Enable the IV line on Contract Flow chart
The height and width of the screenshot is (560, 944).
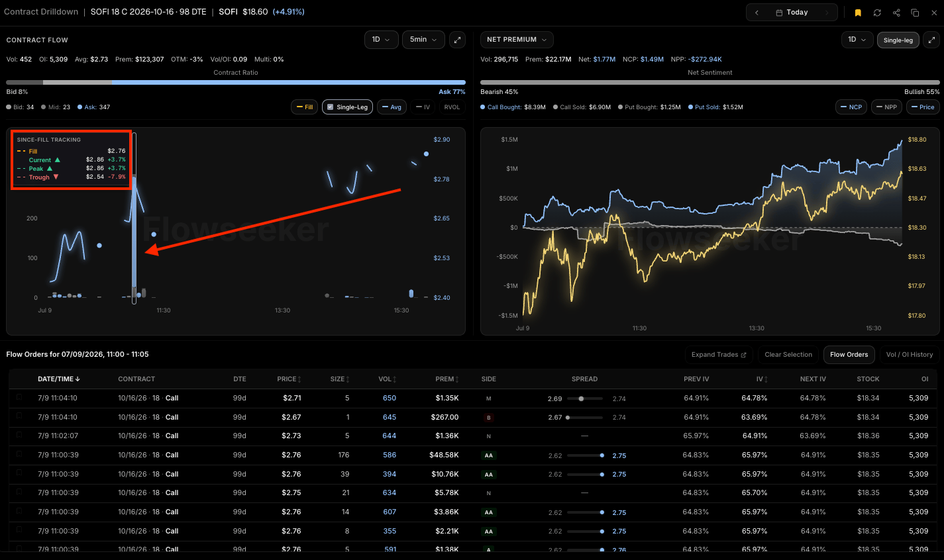(423, 107)
